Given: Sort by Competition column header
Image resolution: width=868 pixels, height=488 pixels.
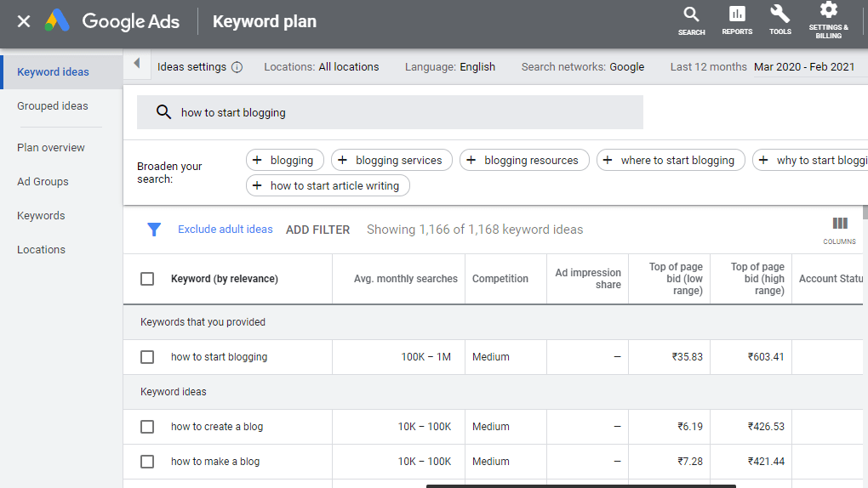Looking at the screenshot, I should point(500,279).
